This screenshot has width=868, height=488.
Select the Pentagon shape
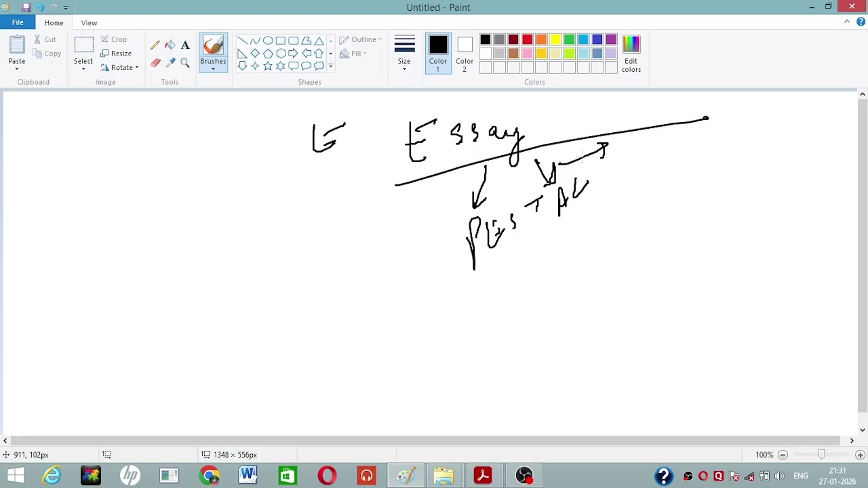[268, 54]
